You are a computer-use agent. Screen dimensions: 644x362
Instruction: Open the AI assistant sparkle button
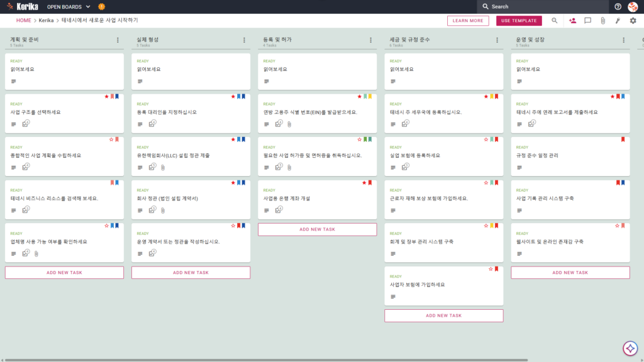click(x=630, y=348)
